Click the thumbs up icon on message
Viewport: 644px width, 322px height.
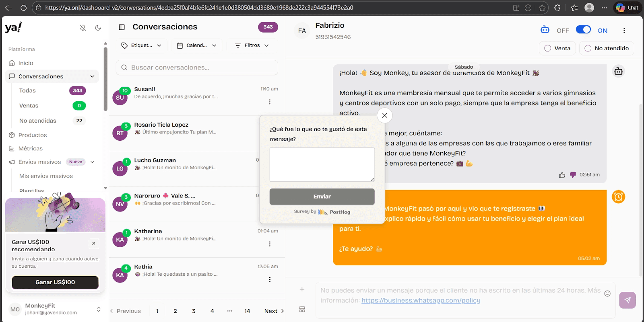point(562,175)
